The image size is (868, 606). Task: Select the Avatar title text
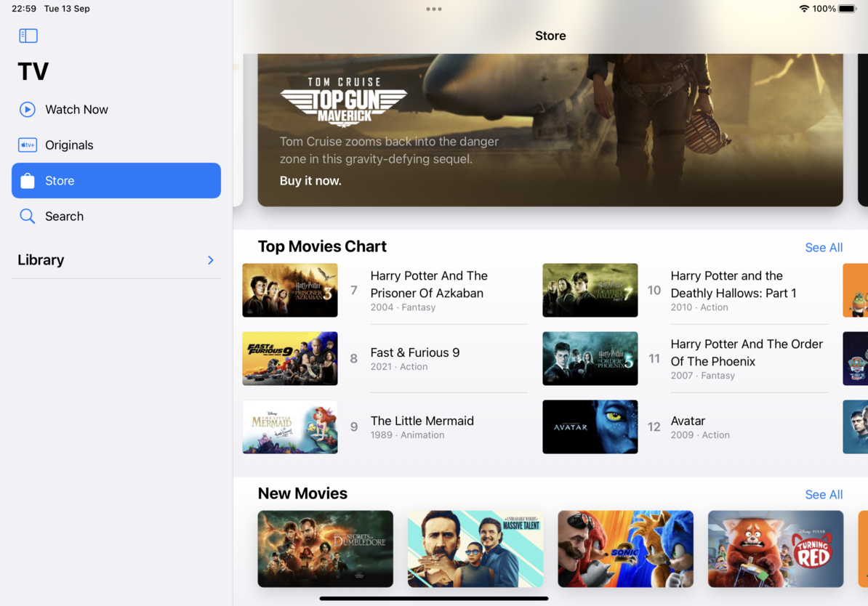(688, 421)
